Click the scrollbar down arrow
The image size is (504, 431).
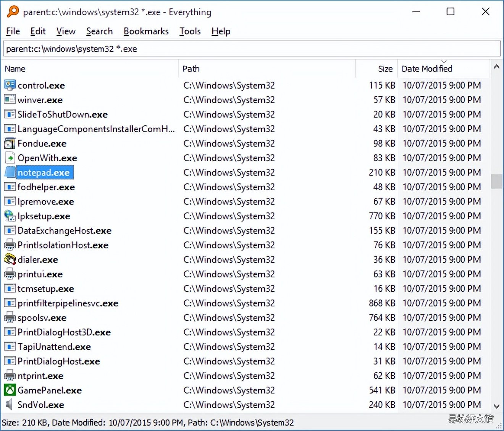pyautogui.click(x=497, y=406)
